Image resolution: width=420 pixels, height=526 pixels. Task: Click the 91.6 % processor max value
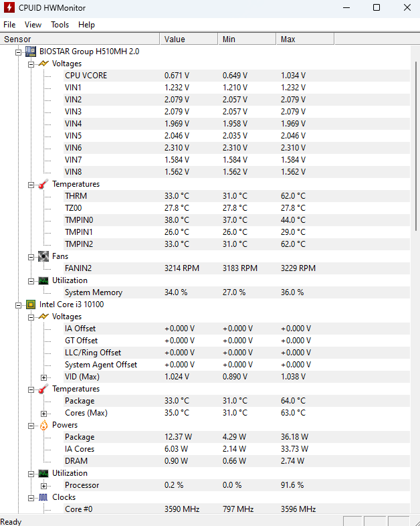point(292,485)
